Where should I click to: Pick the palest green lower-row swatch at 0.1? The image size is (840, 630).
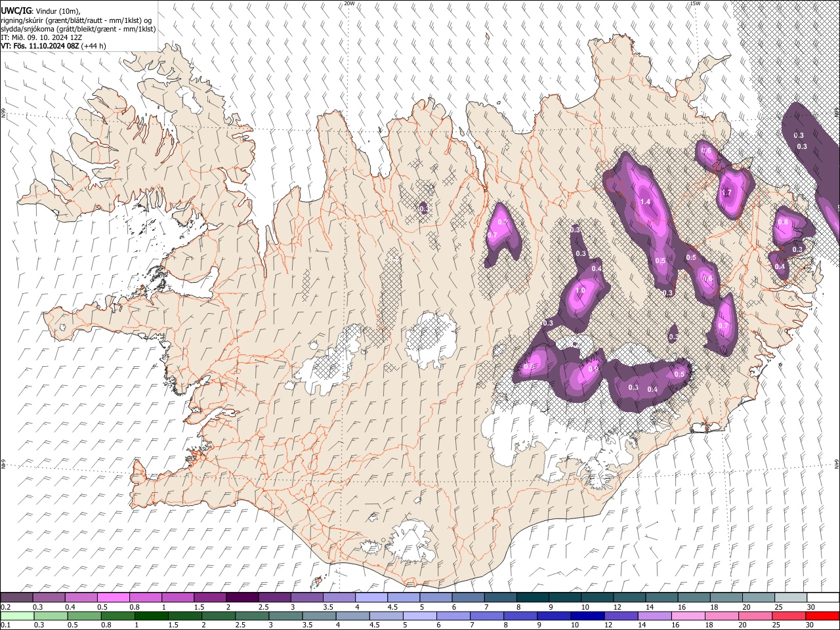click(17, 616)
